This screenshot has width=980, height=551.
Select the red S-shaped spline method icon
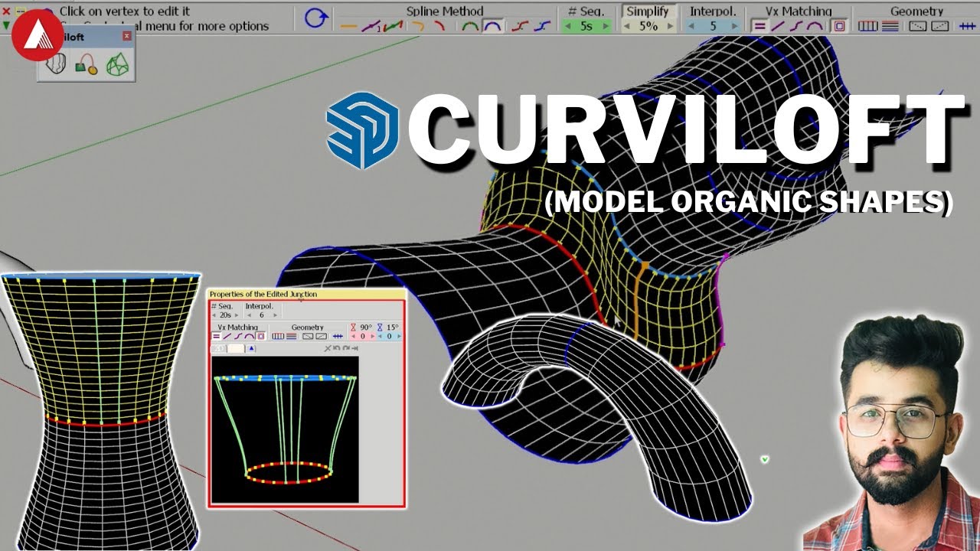pos(519,26)
